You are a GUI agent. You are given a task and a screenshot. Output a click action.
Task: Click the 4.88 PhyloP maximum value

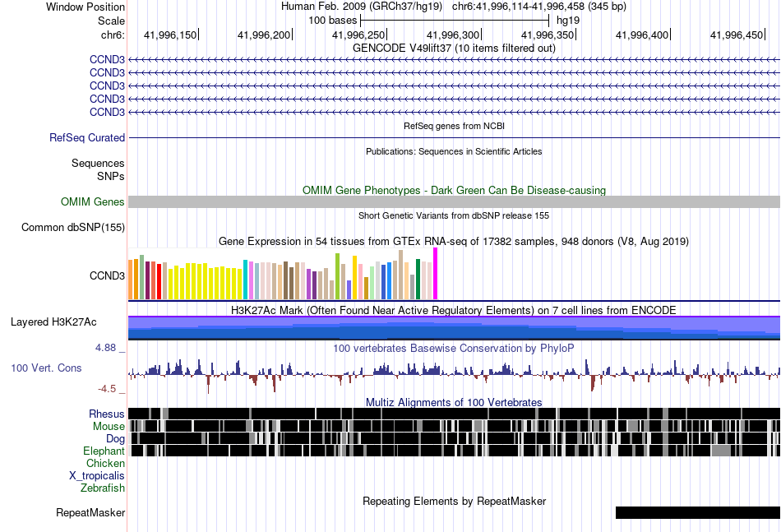pos(105,348)
